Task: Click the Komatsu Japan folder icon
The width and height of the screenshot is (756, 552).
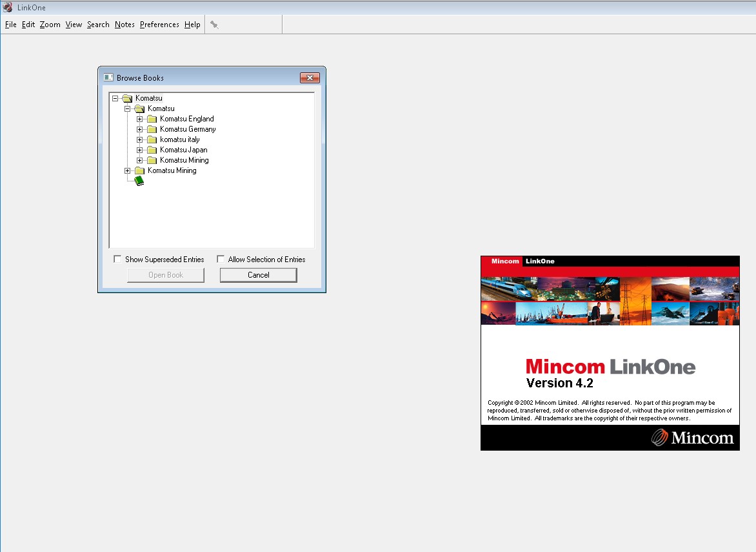Action: [x=152, y=150]
